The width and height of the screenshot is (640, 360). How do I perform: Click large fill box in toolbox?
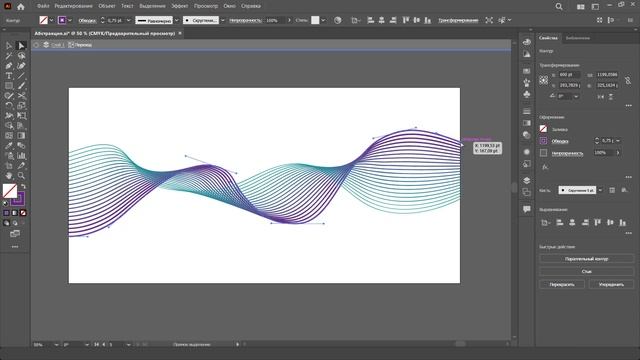point(10,191)
